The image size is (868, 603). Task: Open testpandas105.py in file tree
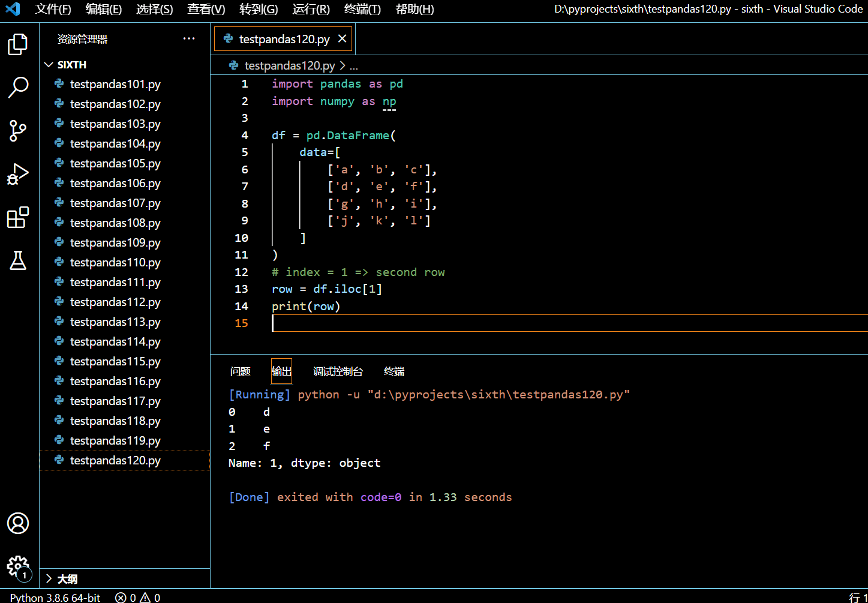tap(125, 163)
